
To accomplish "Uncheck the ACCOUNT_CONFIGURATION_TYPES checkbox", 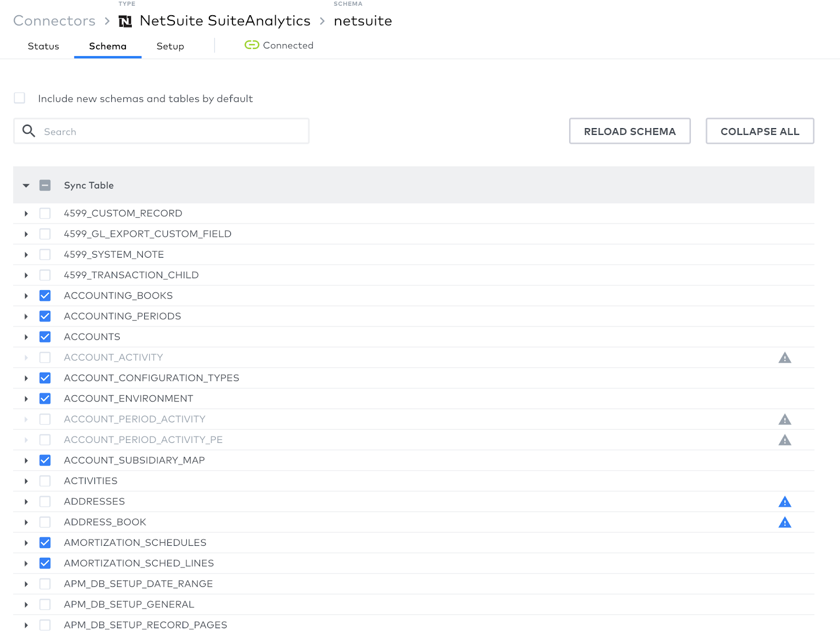I will pos(45,378).
